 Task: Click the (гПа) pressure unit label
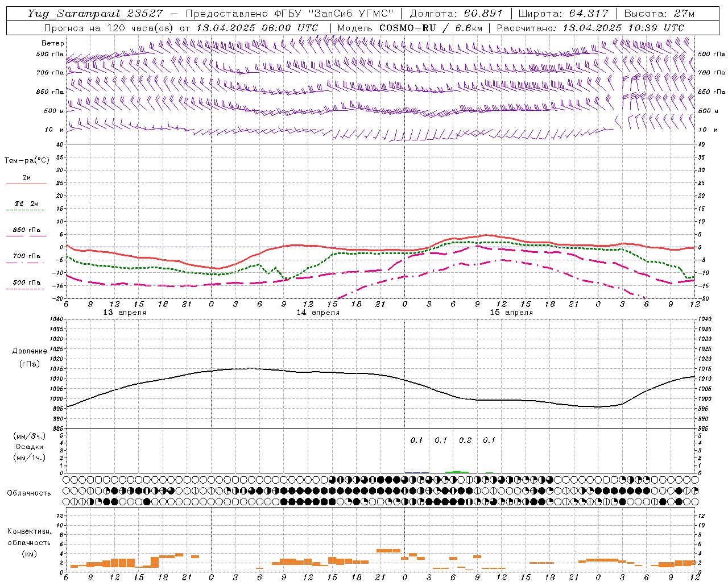point(30,364)
